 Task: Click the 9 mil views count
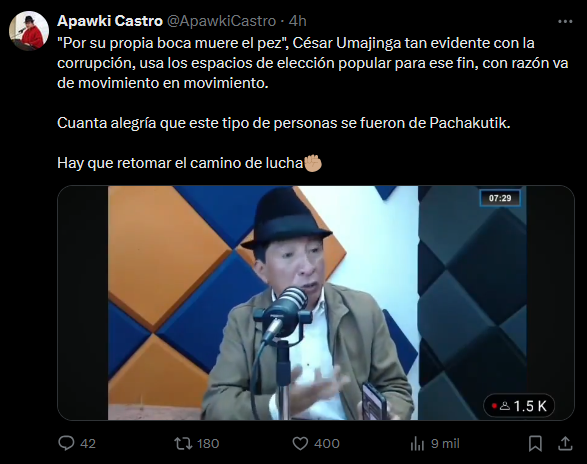point(445,444)
